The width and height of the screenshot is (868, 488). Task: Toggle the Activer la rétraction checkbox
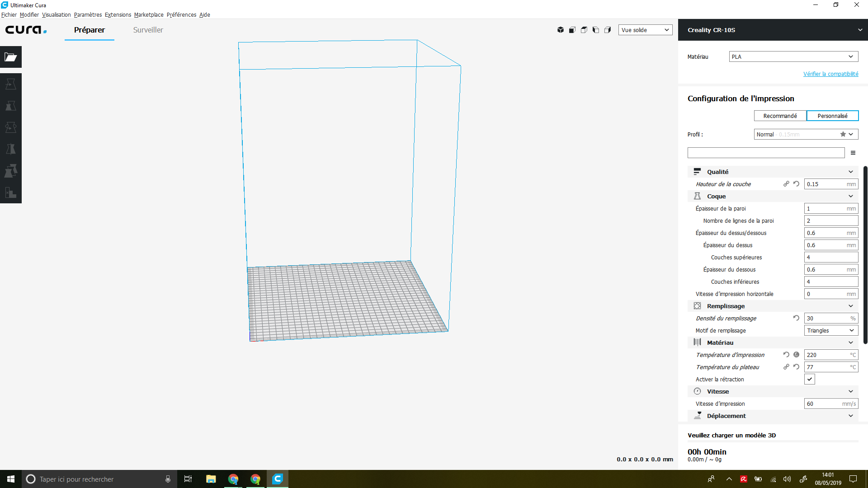point(810,379)
